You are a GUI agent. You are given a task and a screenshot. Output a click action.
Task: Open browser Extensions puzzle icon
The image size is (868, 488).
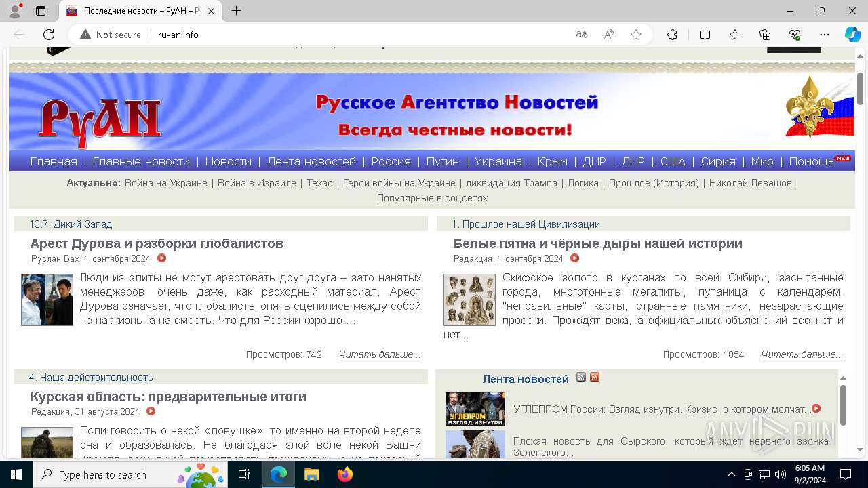click(x=672, y=35)
